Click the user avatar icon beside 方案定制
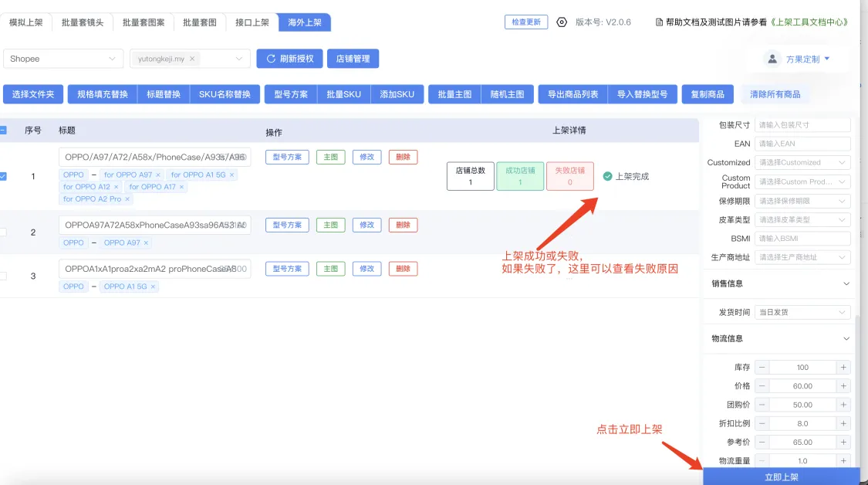The image size is (868, 485). (772, 59)
